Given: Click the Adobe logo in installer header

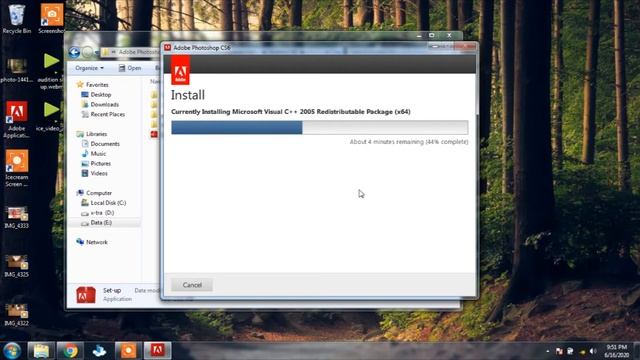Looking at the screenshot, I should click(180, 70).
